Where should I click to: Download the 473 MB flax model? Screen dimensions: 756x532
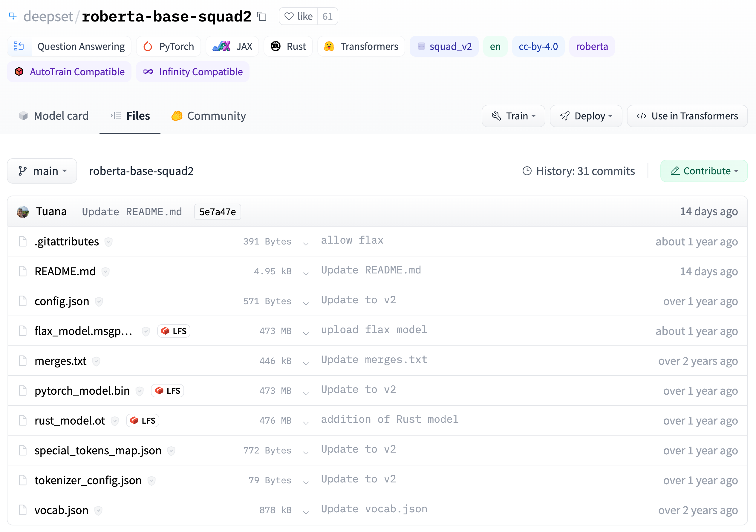[306, 332]
